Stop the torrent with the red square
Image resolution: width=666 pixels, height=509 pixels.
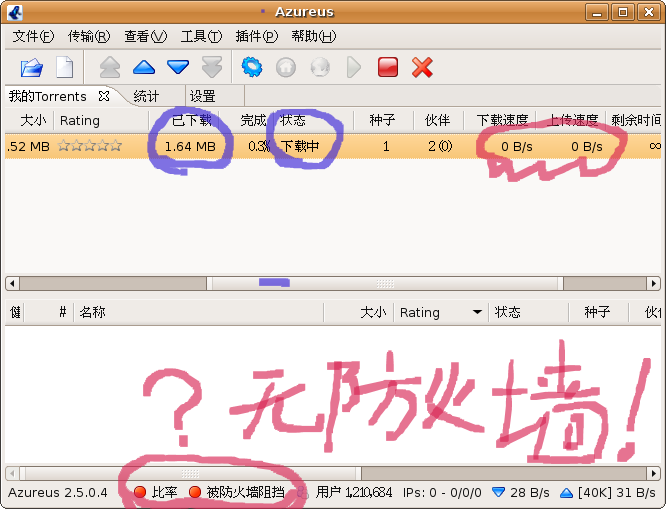pos(388,67)
